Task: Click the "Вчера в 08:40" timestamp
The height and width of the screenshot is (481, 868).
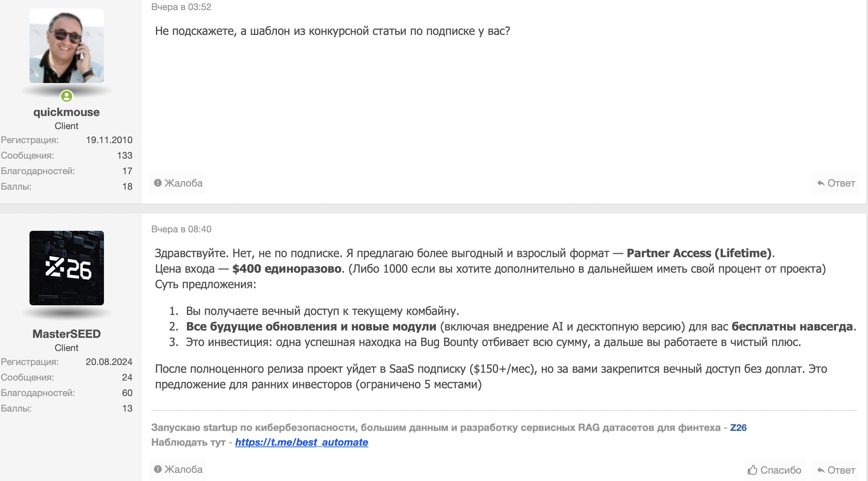Action: 181,229
